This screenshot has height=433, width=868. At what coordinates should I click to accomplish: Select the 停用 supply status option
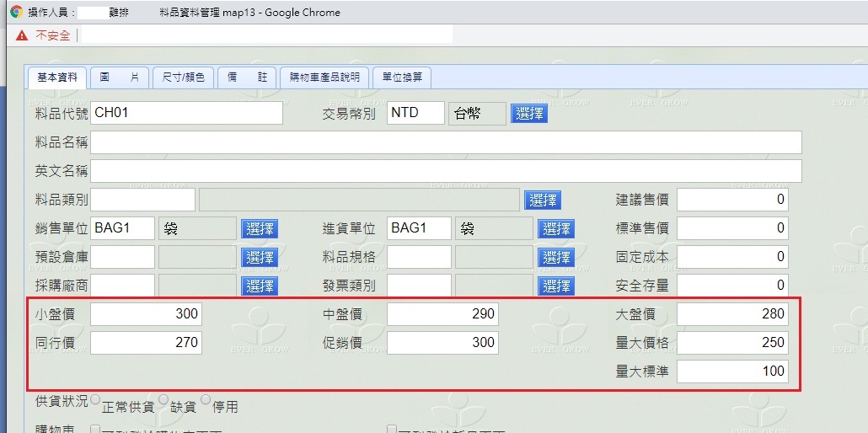coord(206,399)
